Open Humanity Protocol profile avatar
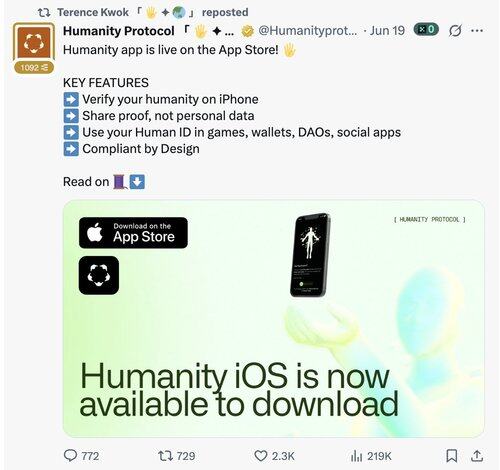 pos(34,42)
